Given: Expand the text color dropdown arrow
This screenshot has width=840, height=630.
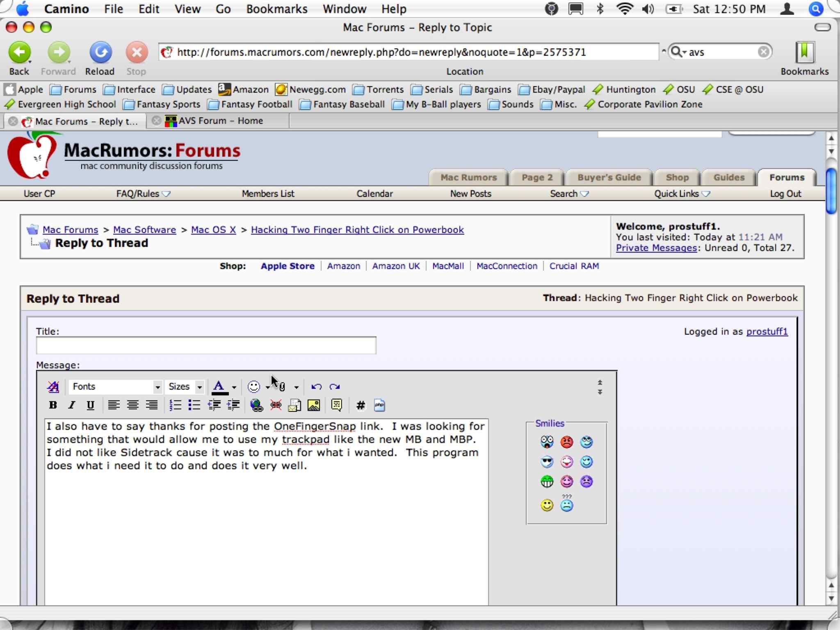Looking at the screenshot, I should coord(234,387).
